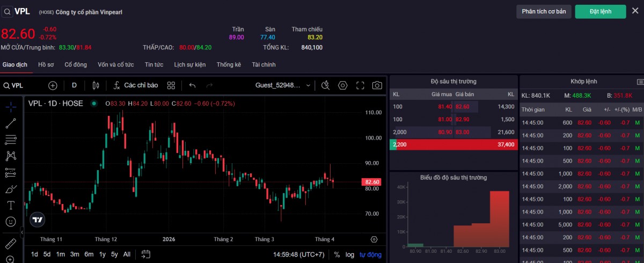This screenshot has width=644, height=263.
Task: Toggle percentage scale on chart
Action: coord(336,254)
